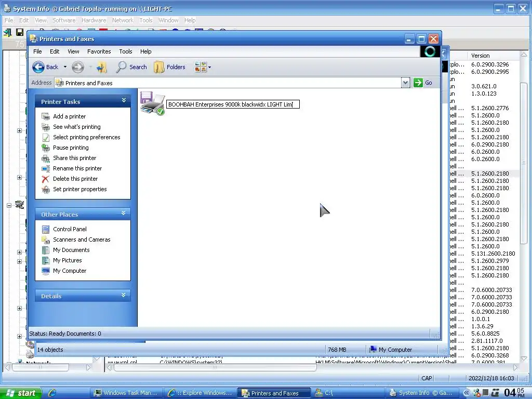Select the BOOHBAH printer icon

[x=152, y=103]
